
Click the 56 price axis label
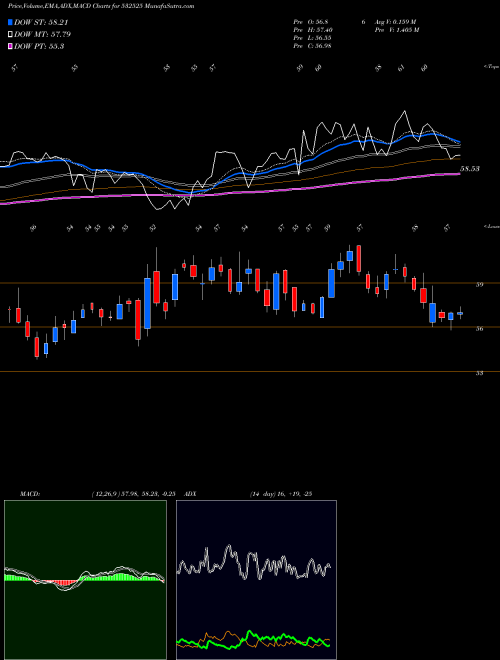(479, 329)
